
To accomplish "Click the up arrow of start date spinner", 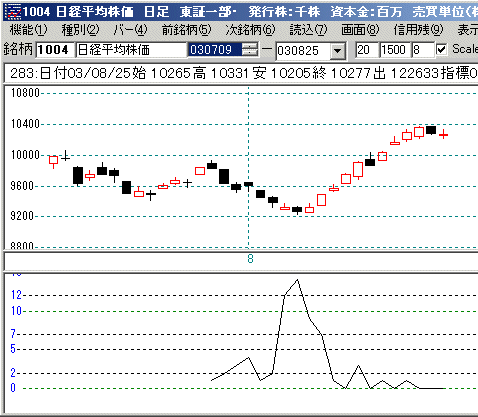I will click(x=250, y=47).
